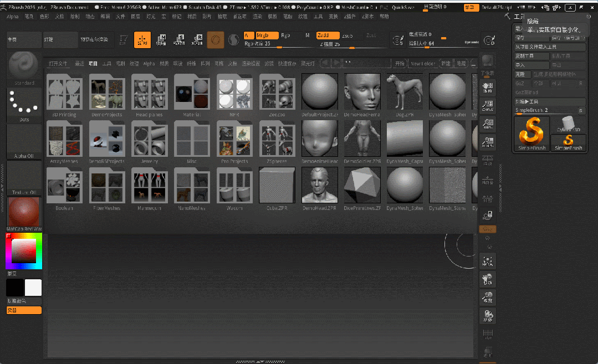Click the QuickSave button
The image size is (598, 364).
(403, 7)
